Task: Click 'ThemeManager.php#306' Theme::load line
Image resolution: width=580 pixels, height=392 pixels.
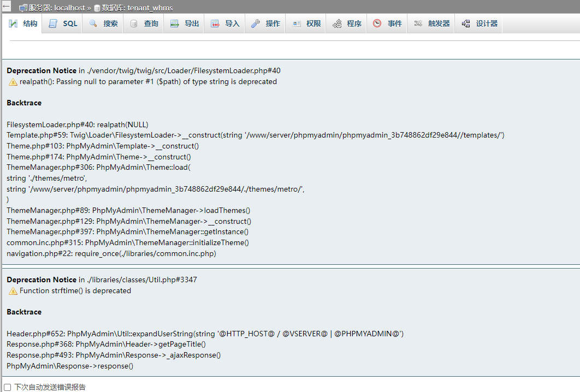Action: 98,167
